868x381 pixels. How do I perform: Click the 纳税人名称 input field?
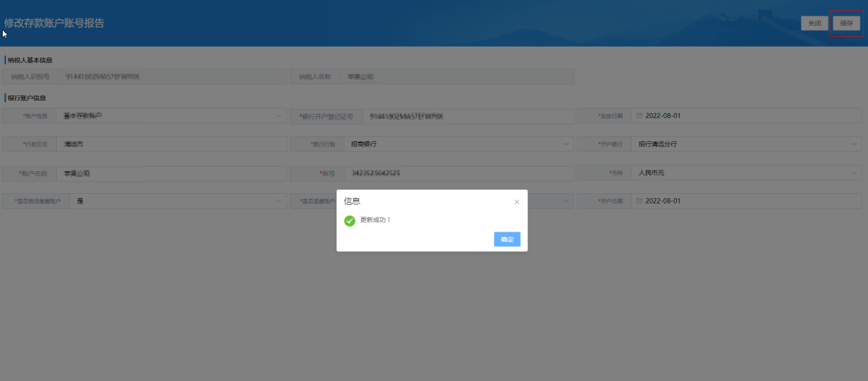[456, 77]
